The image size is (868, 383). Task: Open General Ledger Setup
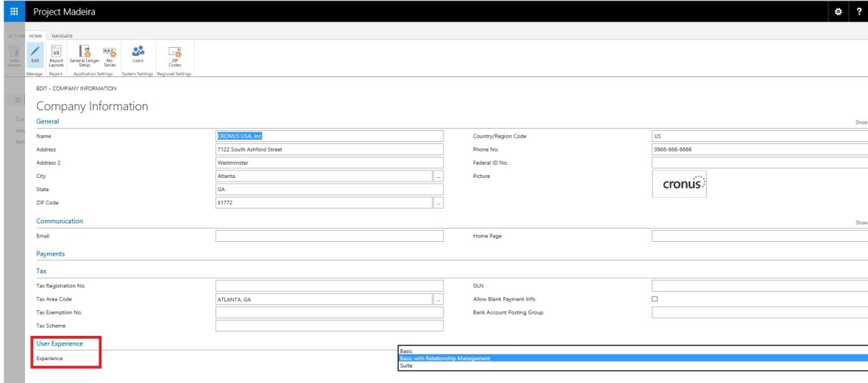[x=84, y=56]
